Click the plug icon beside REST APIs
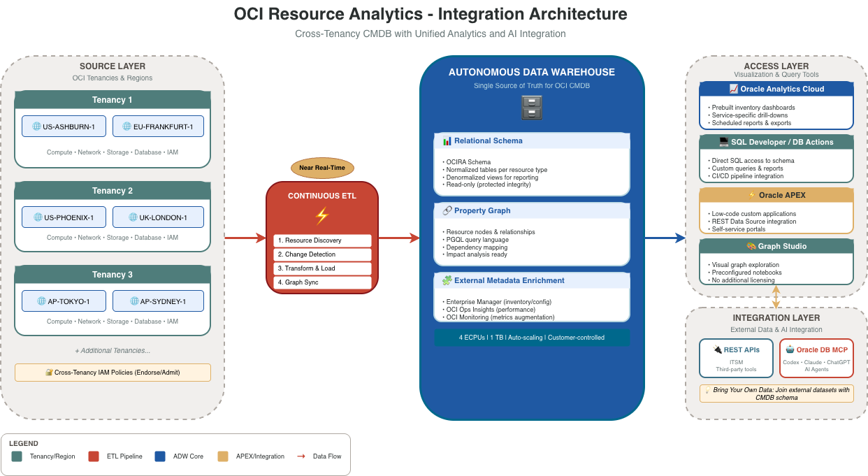 (717, 349)
